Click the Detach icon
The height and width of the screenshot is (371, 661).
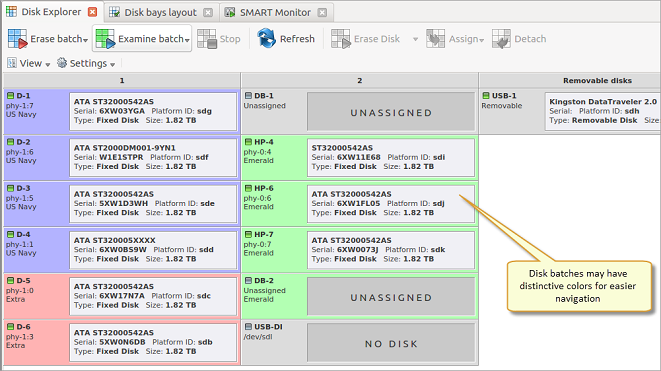point(501,39)
